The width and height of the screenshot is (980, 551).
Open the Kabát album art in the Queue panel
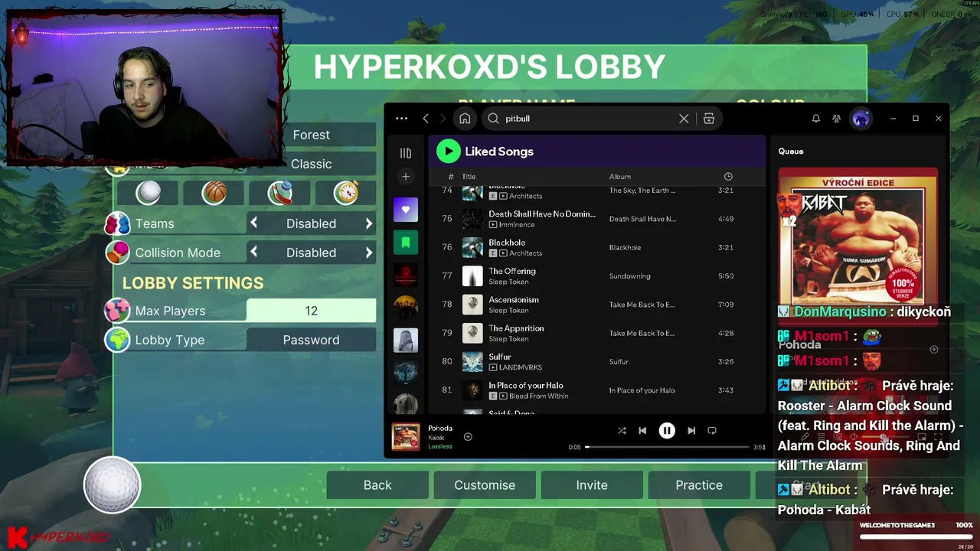point(857,236)
